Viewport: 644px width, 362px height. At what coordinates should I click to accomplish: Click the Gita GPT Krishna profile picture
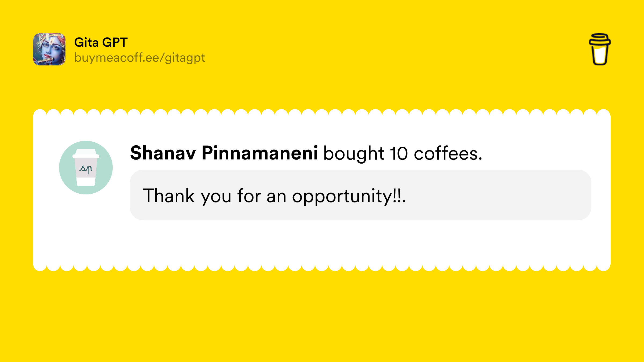coord(49,49)
